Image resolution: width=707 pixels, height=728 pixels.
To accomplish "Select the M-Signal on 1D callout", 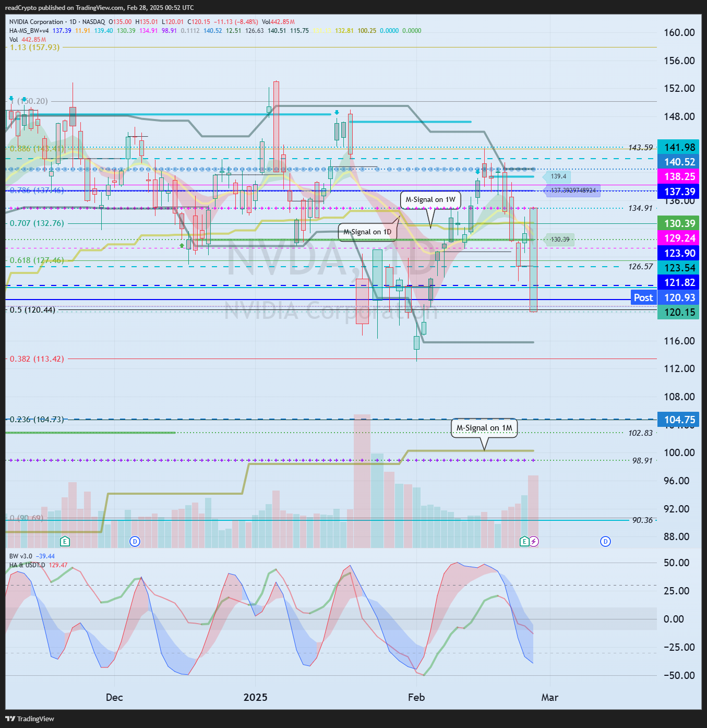I will click(367, 232).
